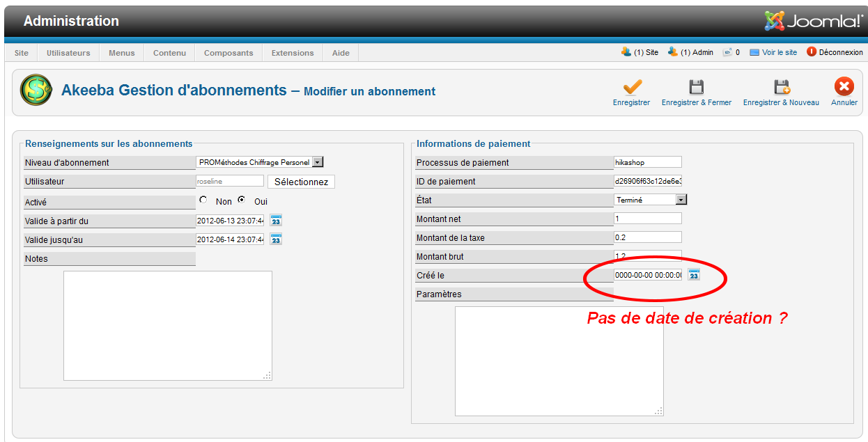The width and height of the screenshot is (868, 442).
Task: Click the Informations de paiement legend
Action: (474, 143)
